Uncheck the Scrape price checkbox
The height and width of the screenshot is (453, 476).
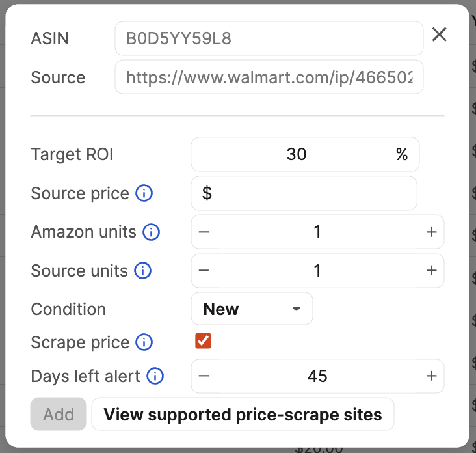pyautogui.click(x=203, y=341)
